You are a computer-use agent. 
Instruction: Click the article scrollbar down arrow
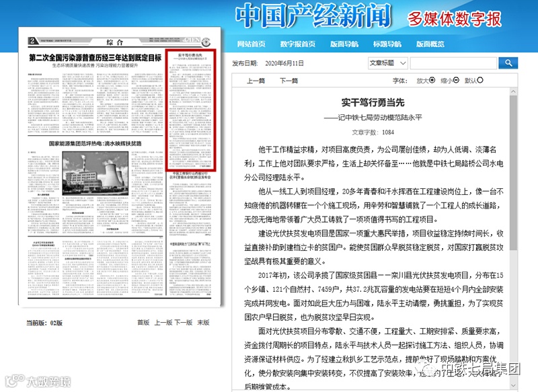tap(513, 385)
